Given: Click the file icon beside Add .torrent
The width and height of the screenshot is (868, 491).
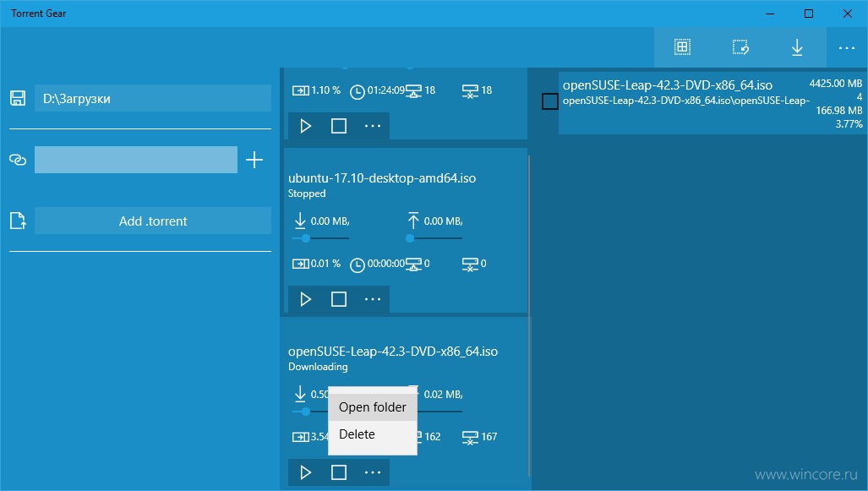Looking at the screenshot, I should point(18,221).
